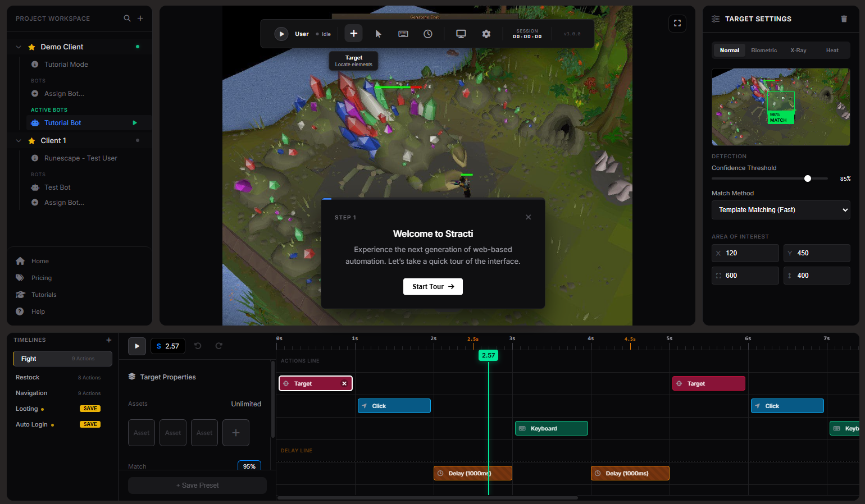Select the clock delay tool
Image resolution: width=865 pixels, height=504 pixels.
coord(428,33)
